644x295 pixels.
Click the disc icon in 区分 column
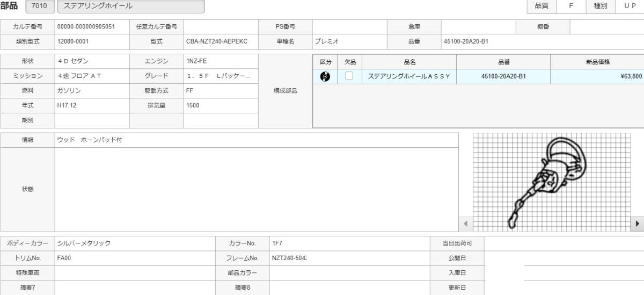pos(325,76)
